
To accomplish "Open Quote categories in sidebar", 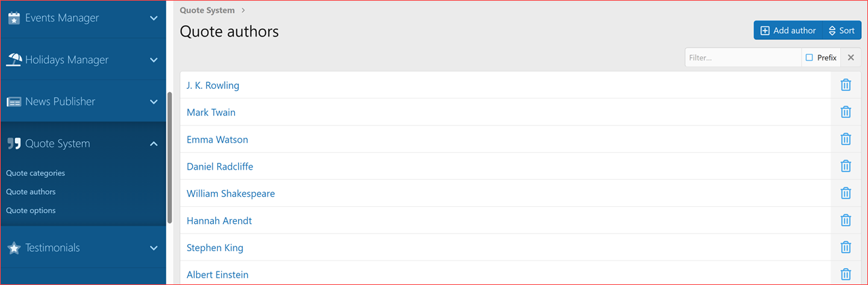I will [35, 173].
